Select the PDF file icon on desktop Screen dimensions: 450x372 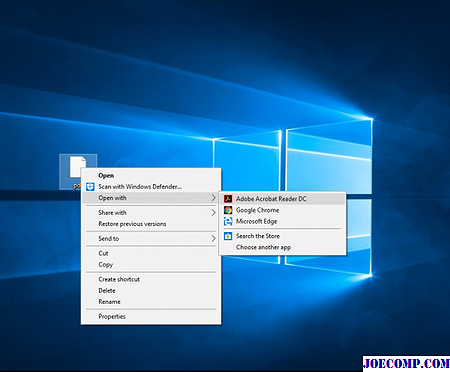point(78,172)
